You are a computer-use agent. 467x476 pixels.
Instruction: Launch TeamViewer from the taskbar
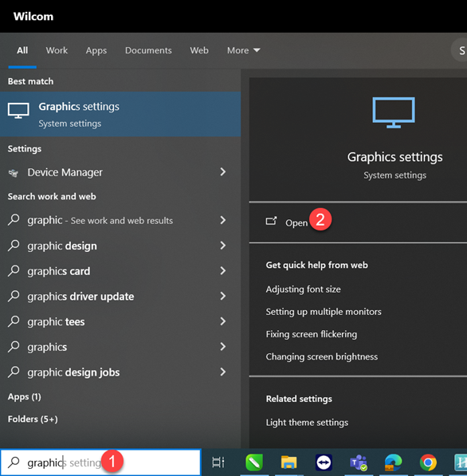click(324, 462)
